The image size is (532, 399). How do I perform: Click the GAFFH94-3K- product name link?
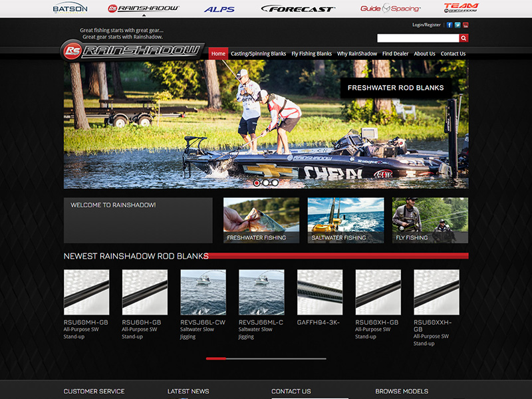319,323
